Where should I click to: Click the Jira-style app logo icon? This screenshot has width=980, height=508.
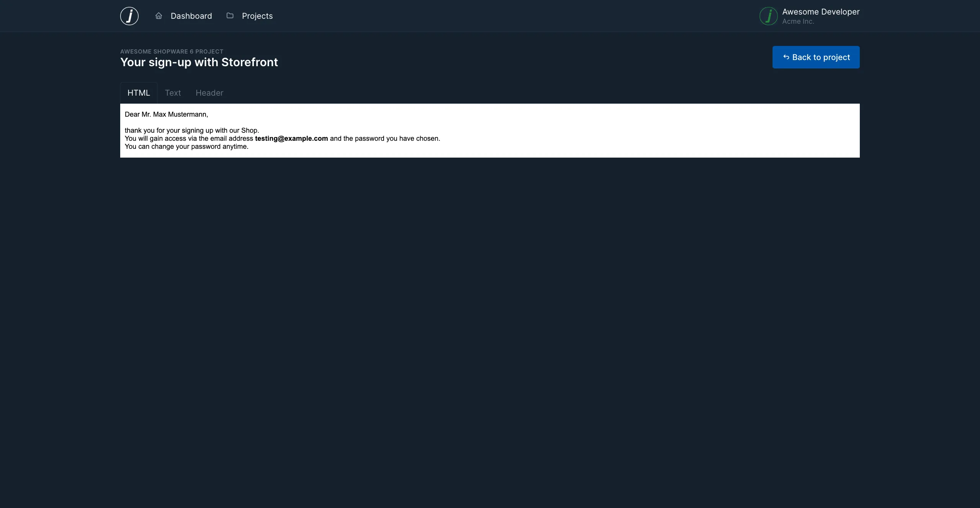[x=129, y=16]
